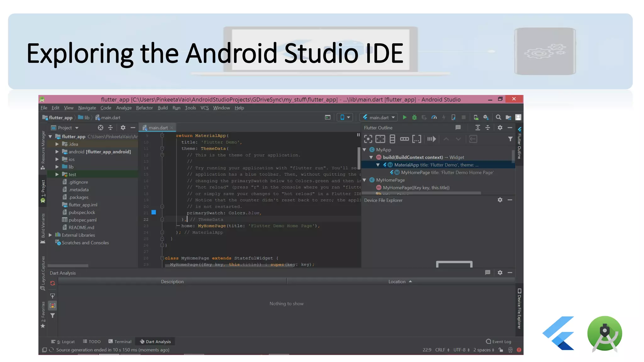Viewport: 644px width, 362px height.
Task: Open Project panel gear settings
Action: tap(123, 128)
